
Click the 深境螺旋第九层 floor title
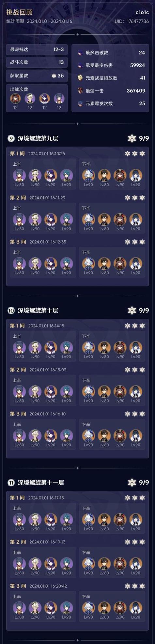click(x=38, y=138)
